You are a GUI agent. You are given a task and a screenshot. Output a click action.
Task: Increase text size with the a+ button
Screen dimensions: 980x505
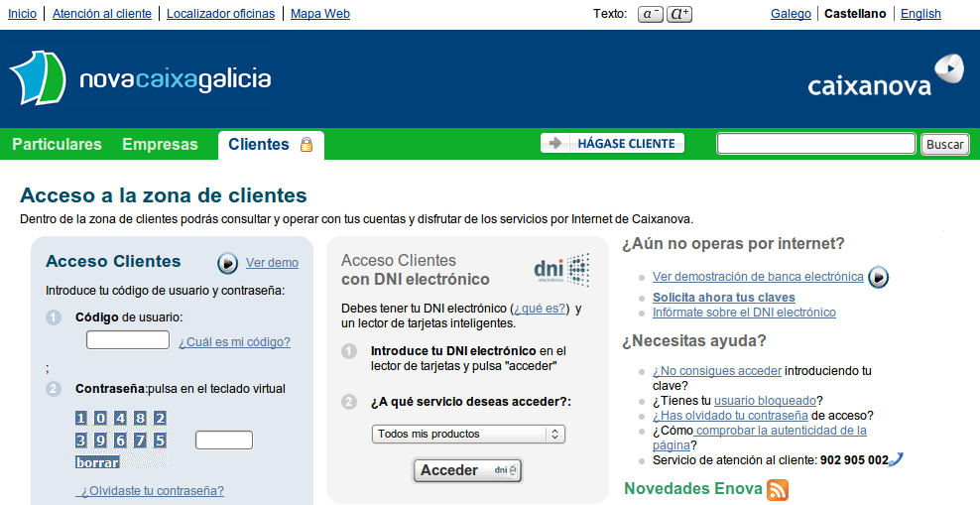pos(680,14)
